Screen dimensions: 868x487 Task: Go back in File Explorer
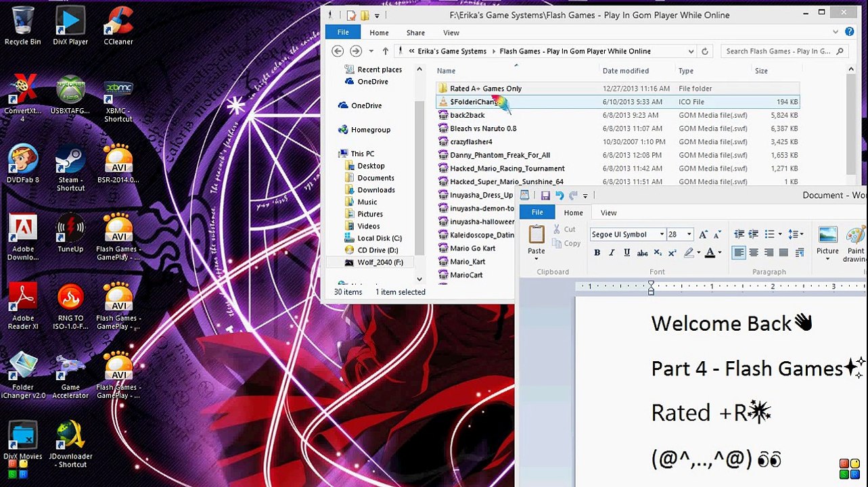tap(338, 51)
